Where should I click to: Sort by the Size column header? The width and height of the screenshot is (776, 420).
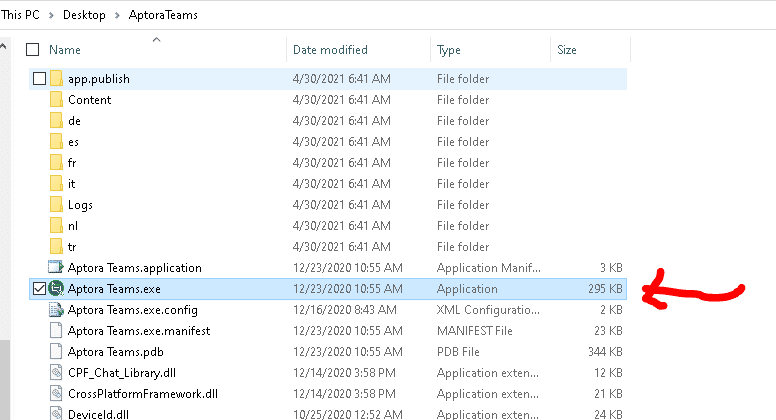[567, 50]
